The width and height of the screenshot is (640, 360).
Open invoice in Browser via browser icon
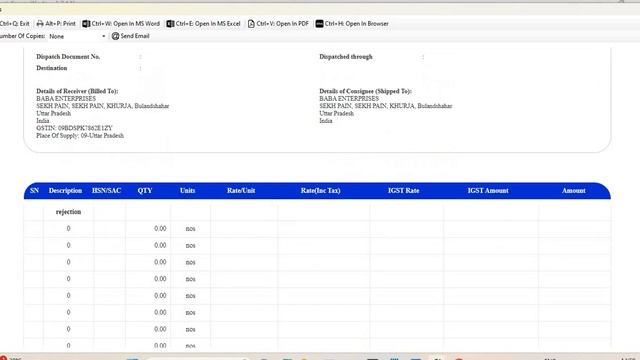click(319, 24)
